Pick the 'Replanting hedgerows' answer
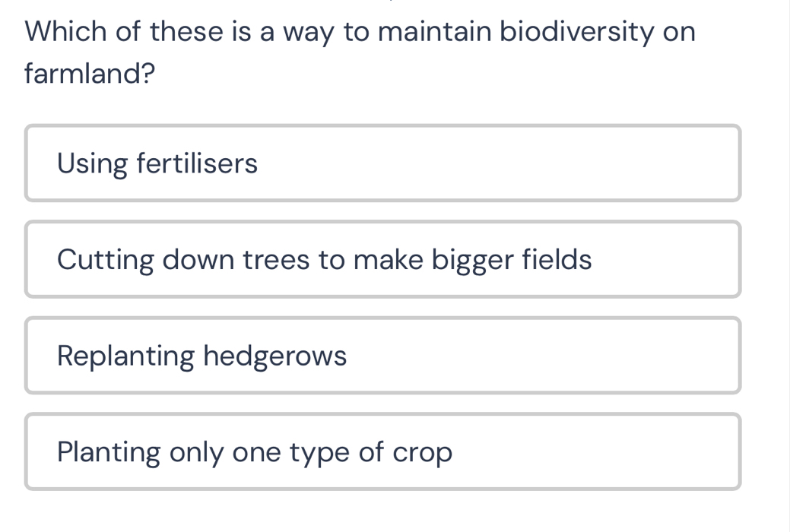 [x=382, y=356]
